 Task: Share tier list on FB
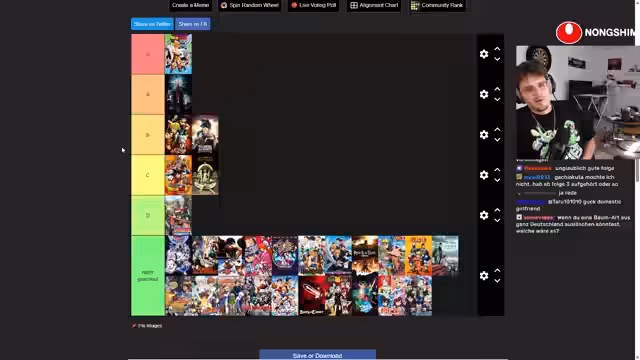point(193,24)
